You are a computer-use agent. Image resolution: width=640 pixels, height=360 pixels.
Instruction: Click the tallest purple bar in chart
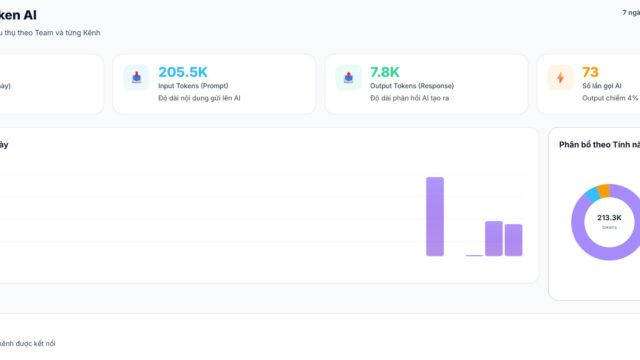(x=435, y=217)
